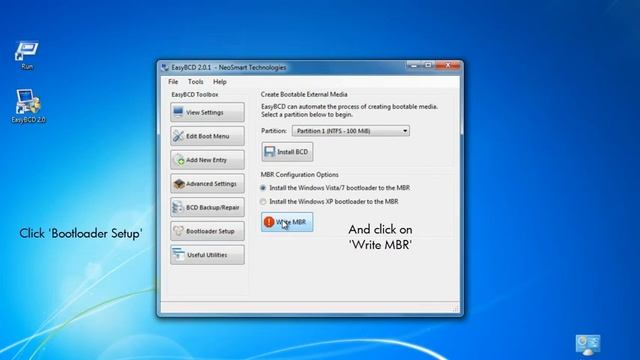Click the BCD Backup/Repair button
Viewport: 640px width, 360px height.
(207, 207)
